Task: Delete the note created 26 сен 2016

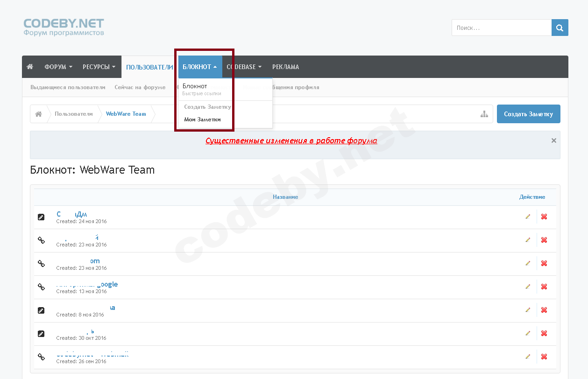Action: point(544,357)
